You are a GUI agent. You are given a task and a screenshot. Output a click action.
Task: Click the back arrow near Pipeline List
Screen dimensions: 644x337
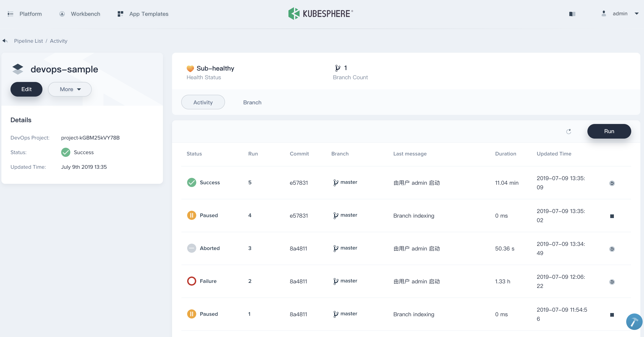(x=5, y=41)
